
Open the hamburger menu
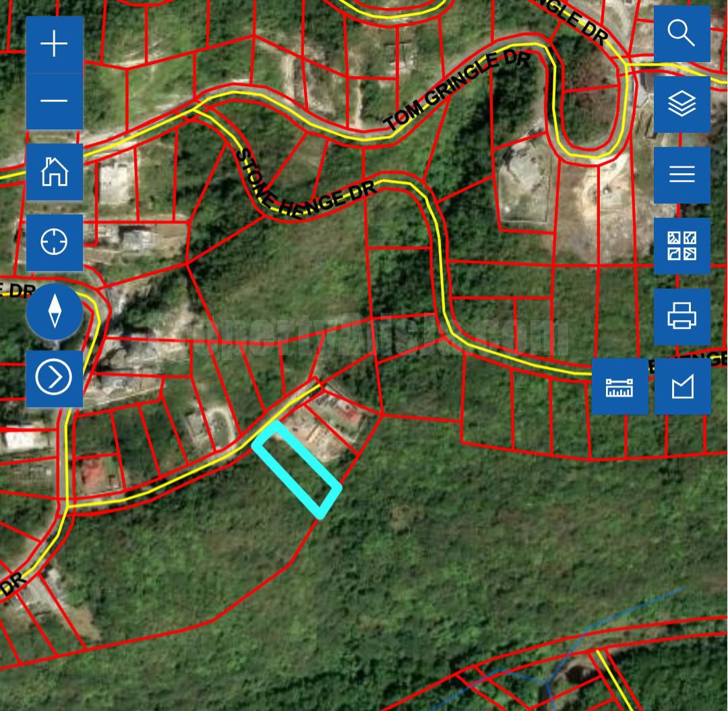click(x=681, y=175)
